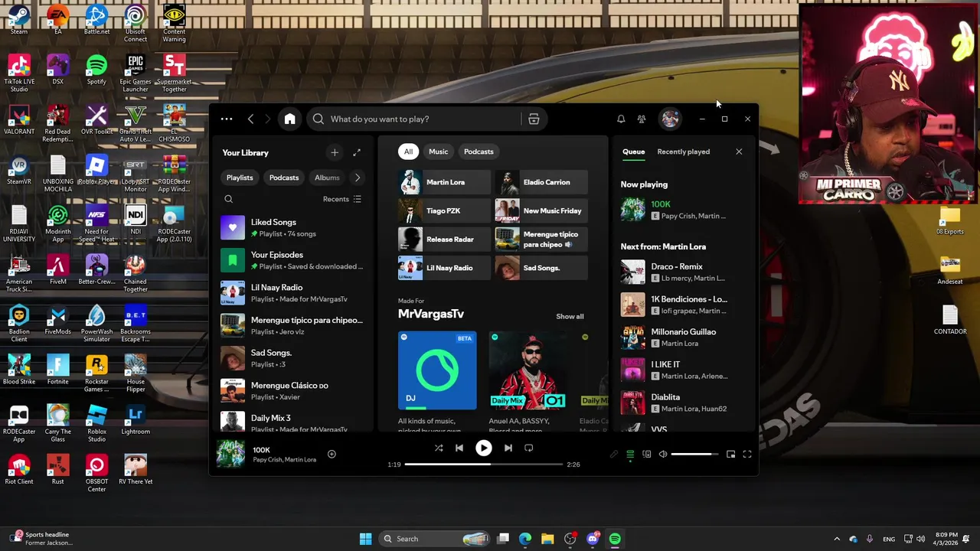Filter home by Music
Viewport: 980px width, 551px height.
click(438, 152)
